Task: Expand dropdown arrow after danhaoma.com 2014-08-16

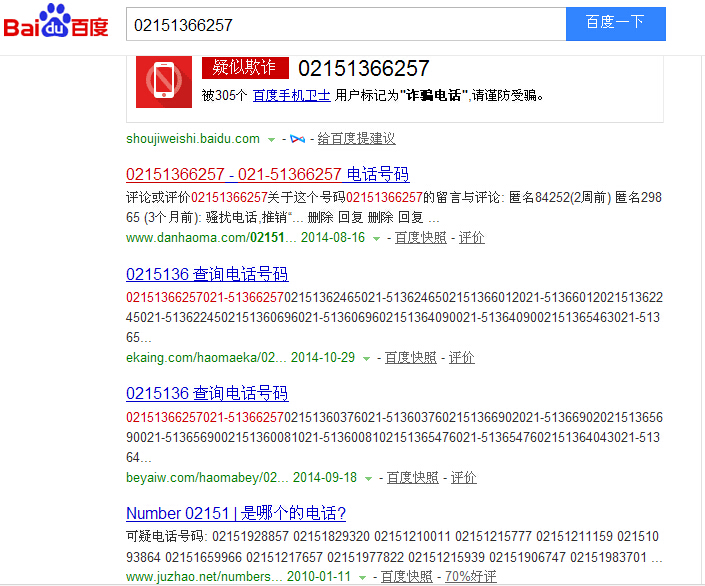Action: [x=376, y=239]
